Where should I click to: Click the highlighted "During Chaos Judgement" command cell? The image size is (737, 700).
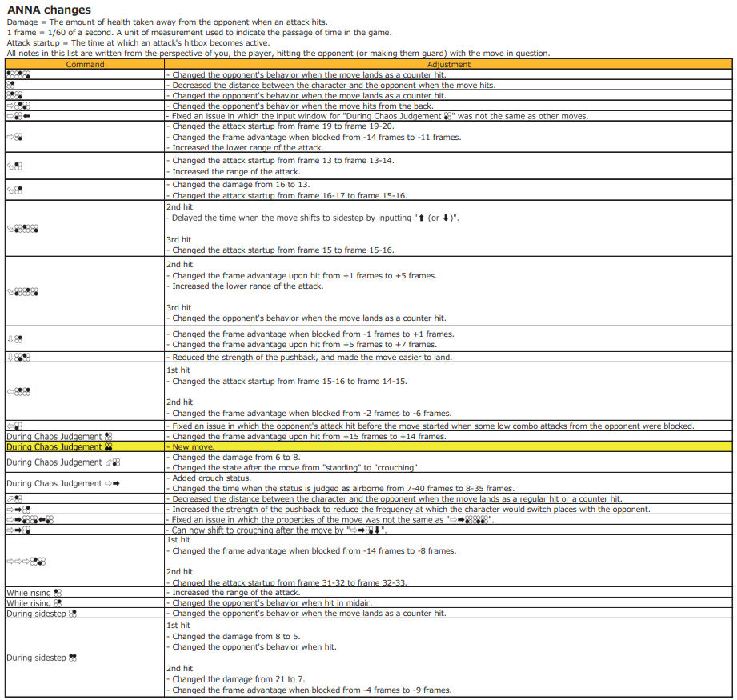[85, 446]
